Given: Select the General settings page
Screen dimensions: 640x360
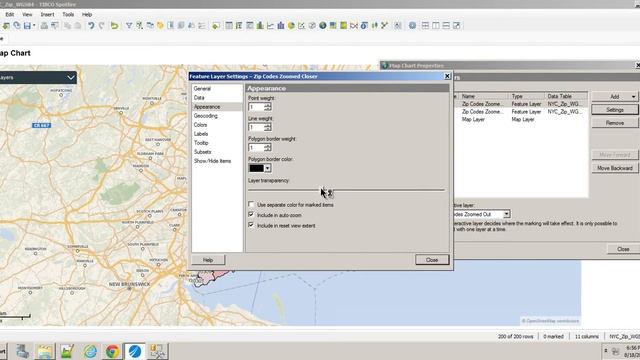Looking at the screenshot, I should [x=202, y=89].
